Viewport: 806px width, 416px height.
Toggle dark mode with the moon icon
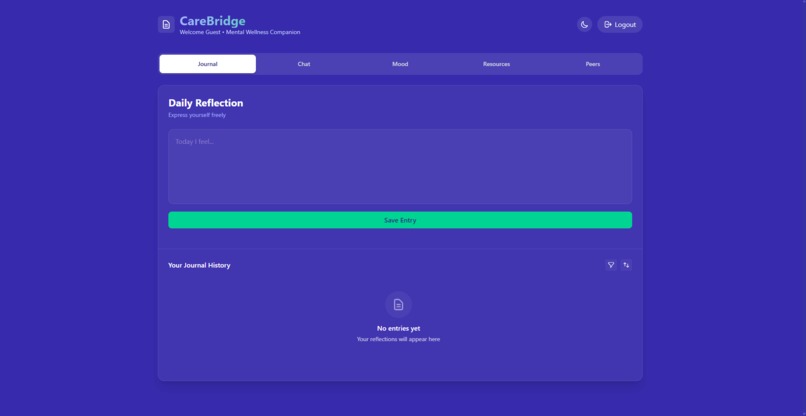(x=584, y=25)
